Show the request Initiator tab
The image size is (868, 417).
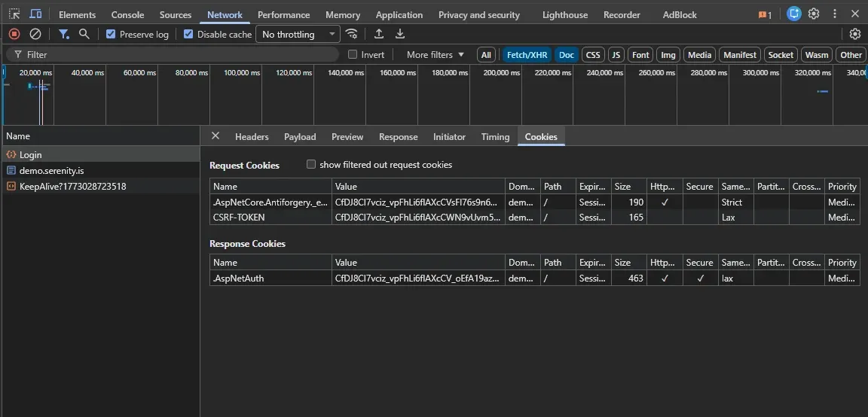click(449, 136)
